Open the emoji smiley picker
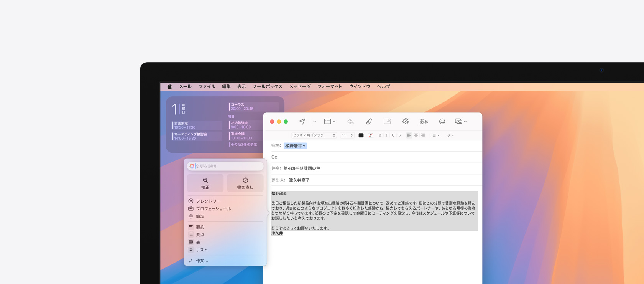 tap(442, 121)
